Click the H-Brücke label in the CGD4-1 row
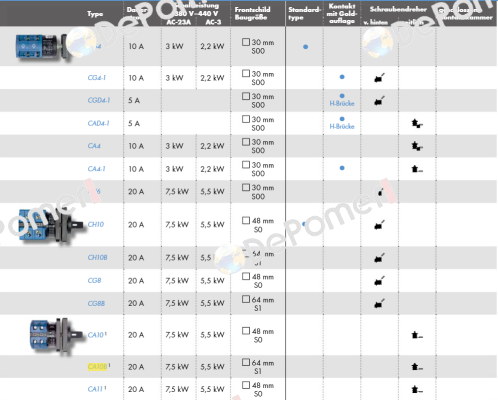498x400 pixels. coord(342,104)
